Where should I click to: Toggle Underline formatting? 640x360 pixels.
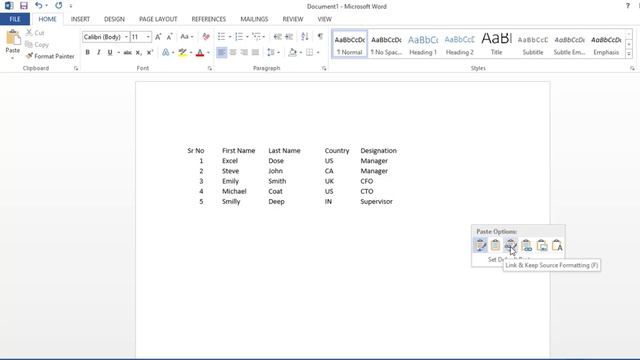[110, 52]
